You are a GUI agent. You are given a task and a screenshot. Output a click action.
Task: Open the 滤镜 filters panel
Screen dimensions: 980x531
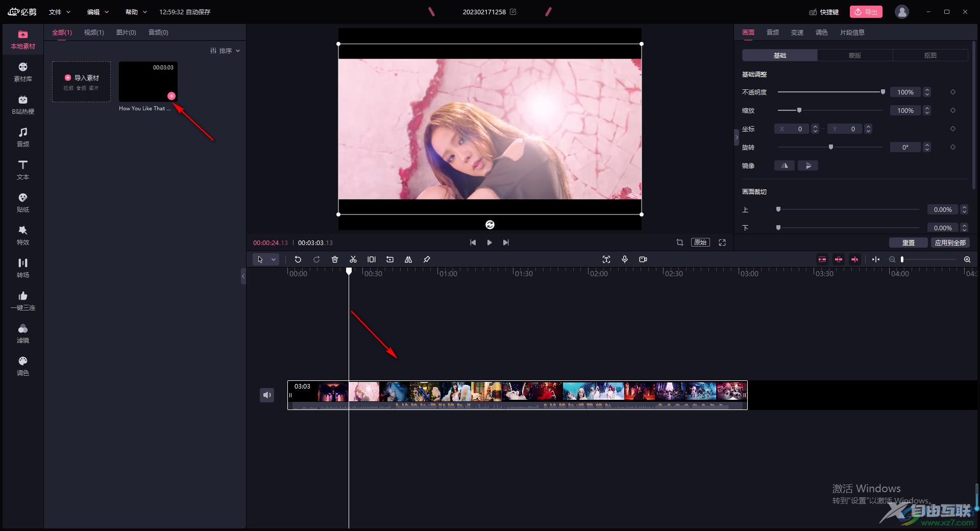coord(23,334)
